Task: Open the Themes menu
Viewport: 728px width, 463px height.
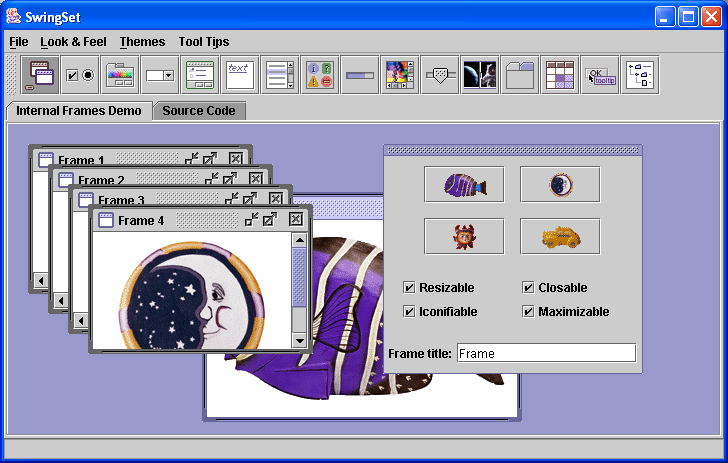Action: [x=142, y=42]
